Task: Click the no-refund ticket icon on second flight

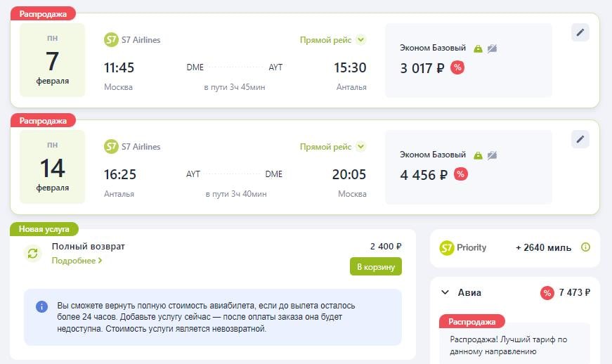Action: coord(492,155)
